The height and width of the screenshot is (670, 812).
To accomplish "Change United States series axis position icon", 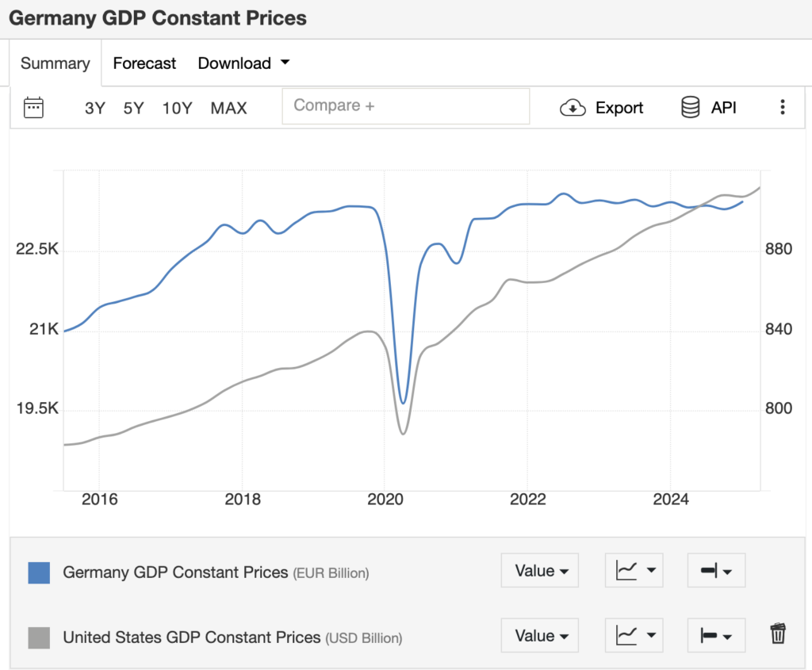I will [716, 636].
